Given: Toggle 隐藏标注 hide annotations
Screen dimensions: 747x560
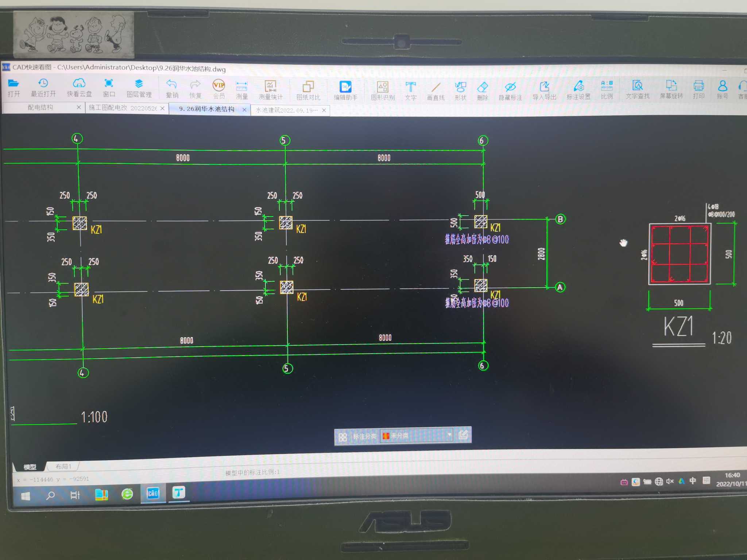Looking at the screenshot, I should pos(510,92).
